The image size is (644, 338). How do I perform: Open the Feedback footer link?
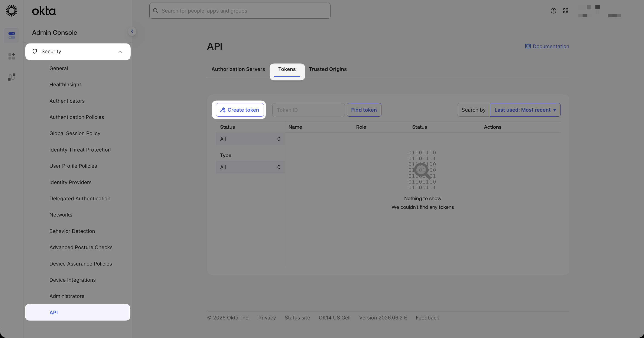coord(427,318)
